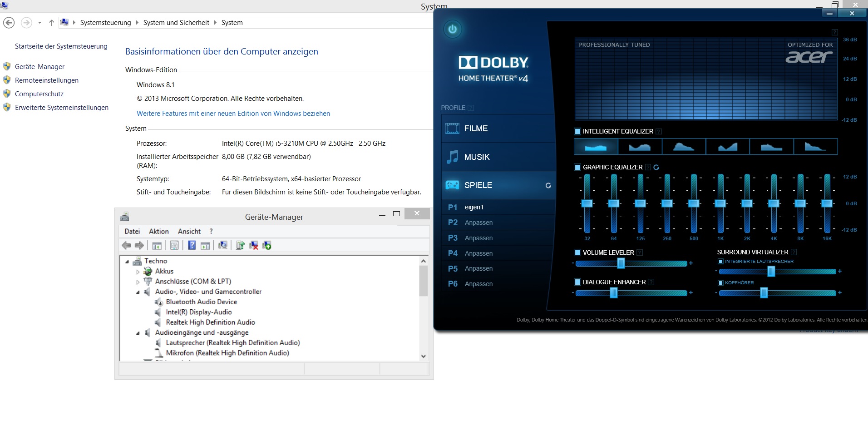868x421 pixels.
Task: Switch to the MUSIK profile
Action: coord(477,157)
